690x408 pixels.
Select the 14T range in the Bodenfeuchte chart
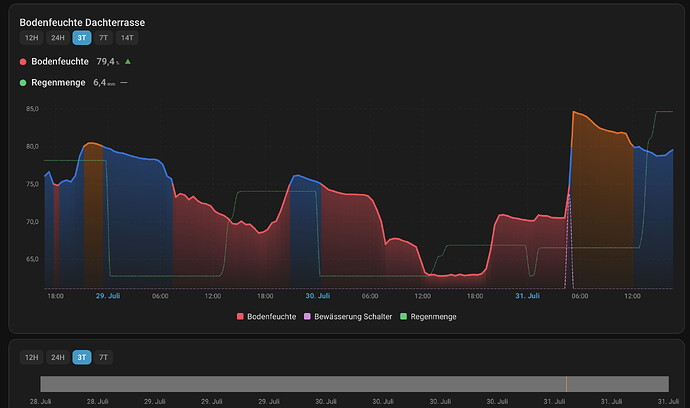click(127, 38)
